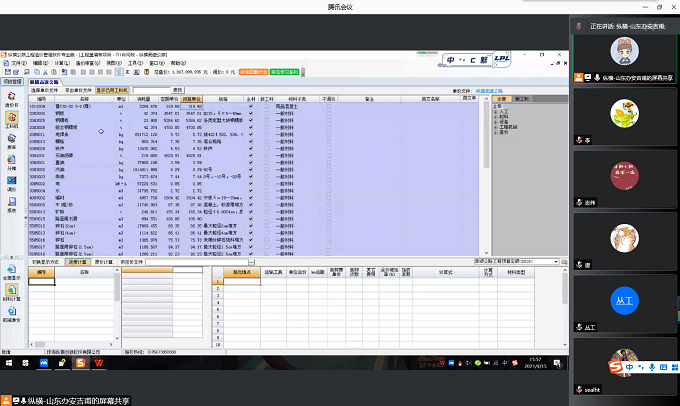Click the yellow calculator toolbar icon
Image resolution: width=680 pixels, height=406 pixels.
click(147, 72)
